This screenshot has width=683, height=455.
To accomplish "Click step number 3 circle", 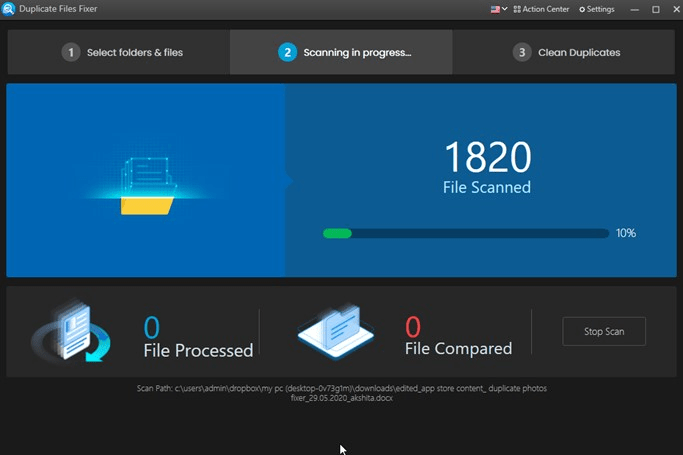I will click(x=522, y=53).
